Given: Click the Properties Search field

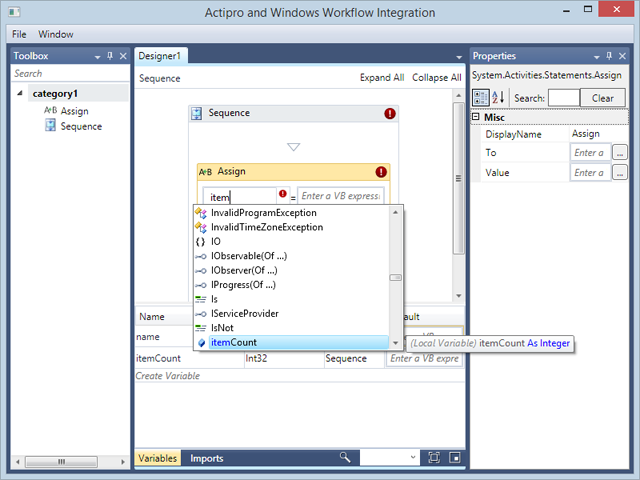Looking at the screenshot, I should click(x=563, y=98).
